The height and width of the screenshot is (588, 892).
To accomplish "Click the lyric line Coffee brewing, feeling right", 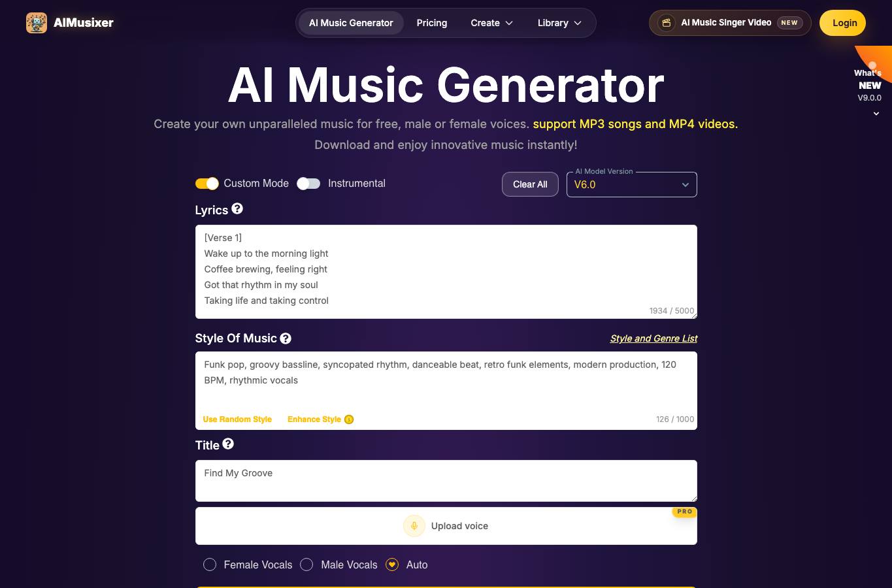I will point(265,269).
